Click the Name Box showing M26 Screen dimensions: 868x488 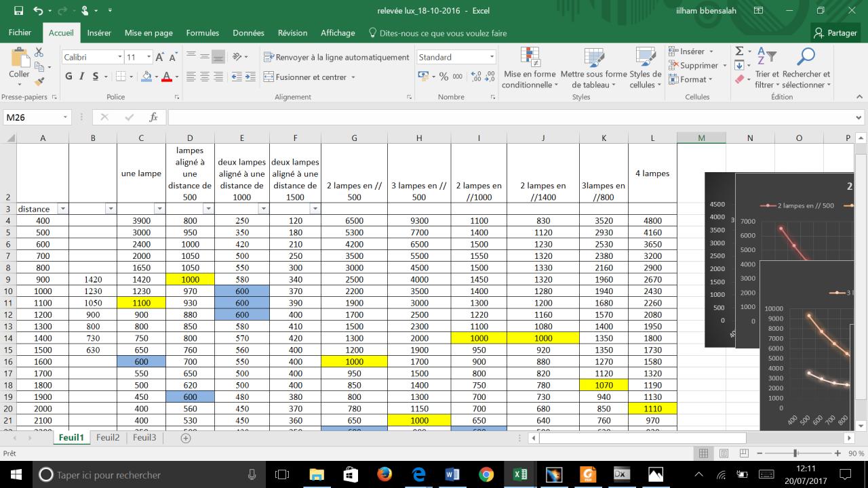(33, 117)
